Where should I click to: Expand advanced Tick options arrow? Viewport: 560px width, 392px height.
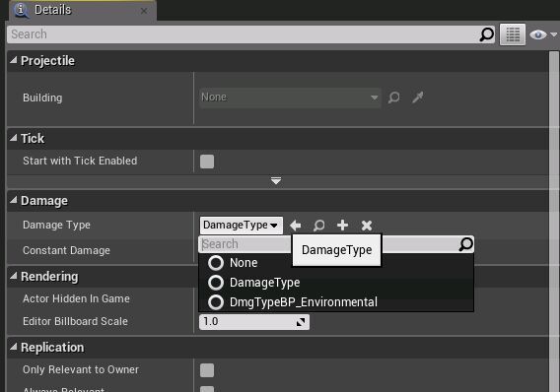coord(276,181)
